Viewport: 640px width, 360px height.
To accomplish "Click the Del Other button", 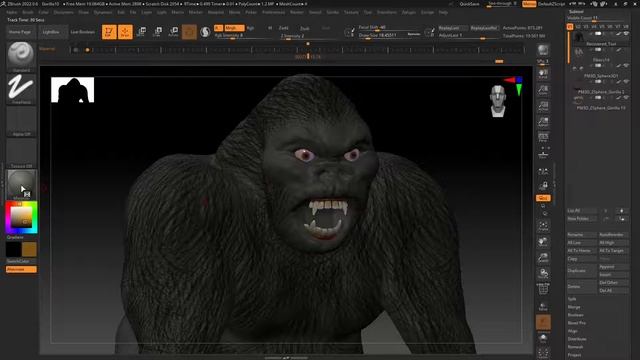I will (x=613, y=283).
